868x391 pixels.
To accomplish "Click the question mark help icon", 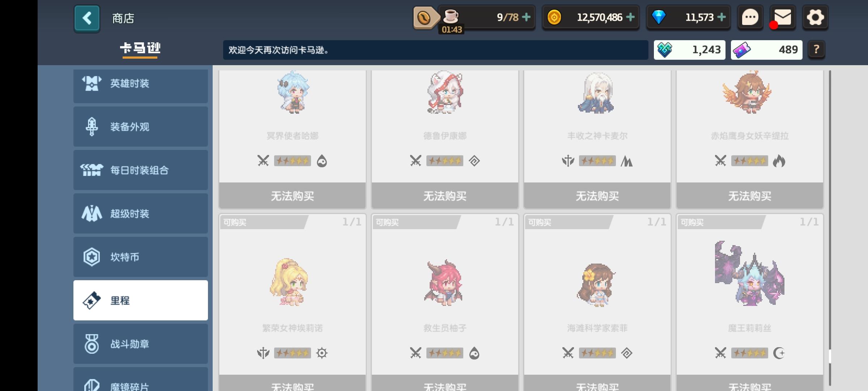I will [x=816, y=50].
